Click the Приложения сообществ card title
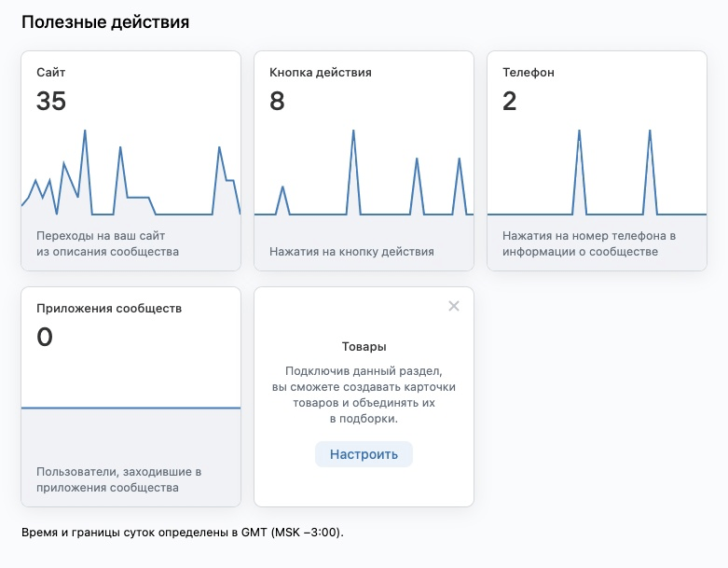 pos(109,309)
